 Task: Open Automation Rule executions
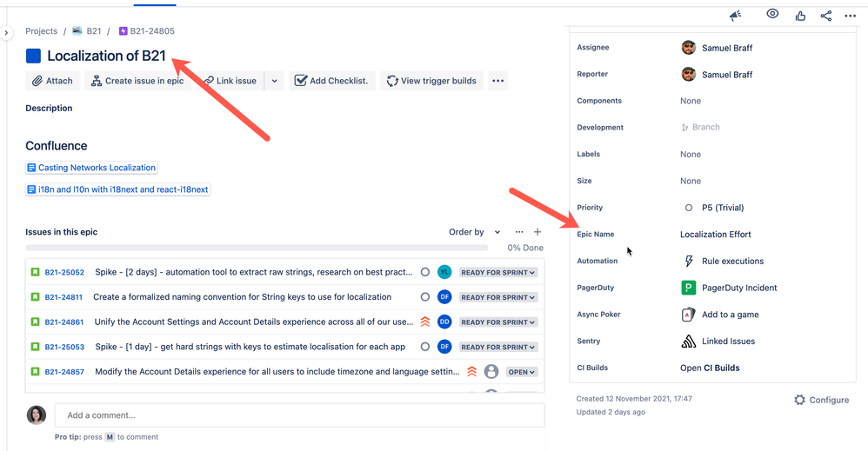coord(723,262)
